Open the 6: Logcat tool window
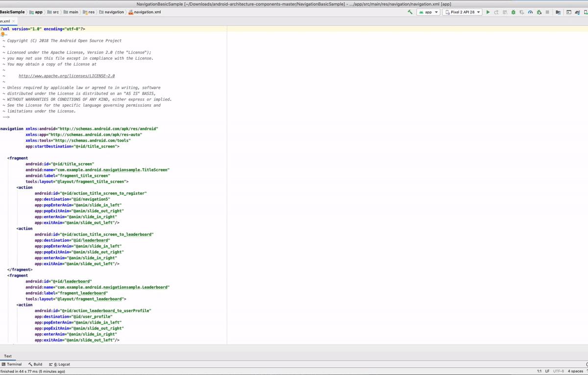 click(x=60, y=364)
